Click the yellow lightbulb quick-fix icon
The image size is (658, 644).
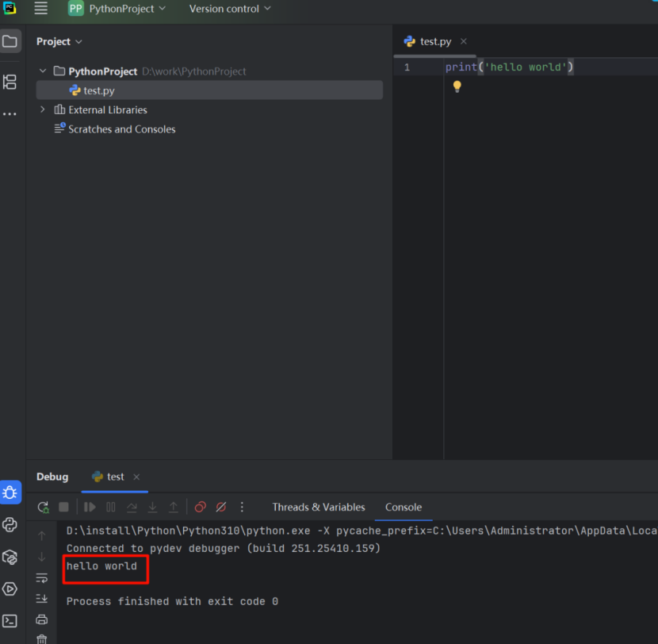(x=457, y=86)
